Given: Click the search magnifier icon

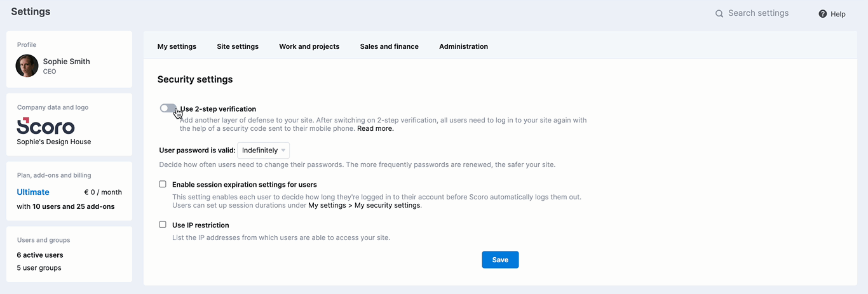Looking at the screenshot, I should pos(719,13).
